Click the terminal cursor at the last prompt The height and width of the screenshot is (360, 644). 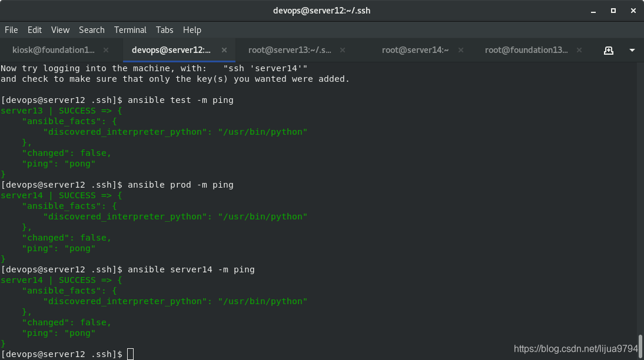pos(130,354)
